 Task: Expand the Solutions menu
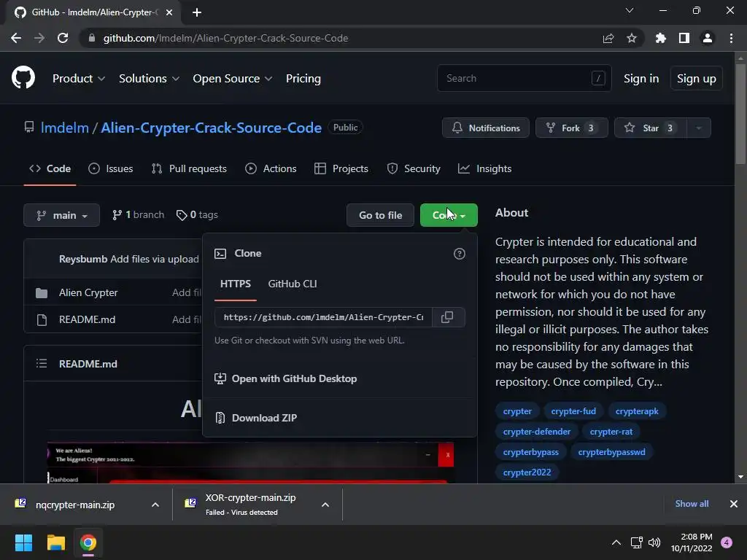(x=149, y=79)
